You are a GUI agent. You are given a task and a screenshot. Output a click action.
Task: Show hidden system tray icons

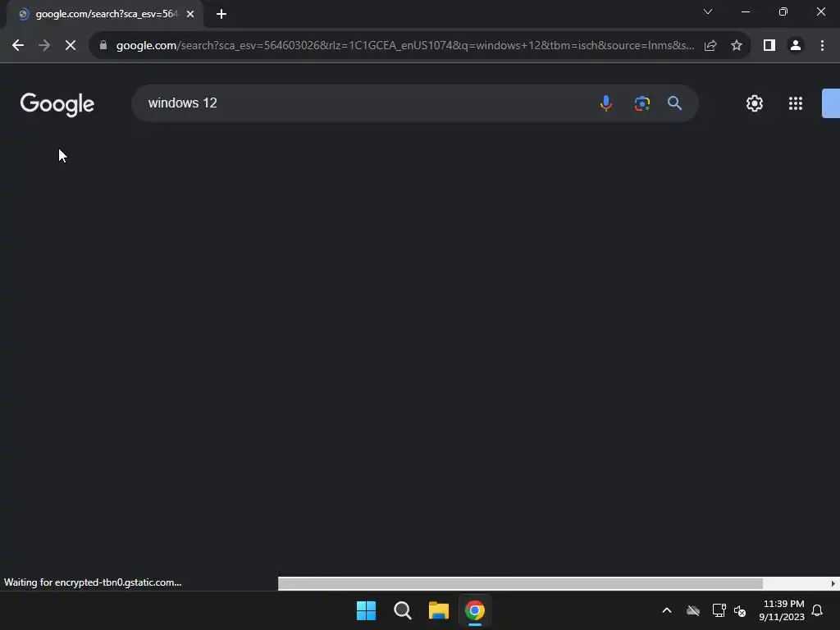tap(667, 610)
